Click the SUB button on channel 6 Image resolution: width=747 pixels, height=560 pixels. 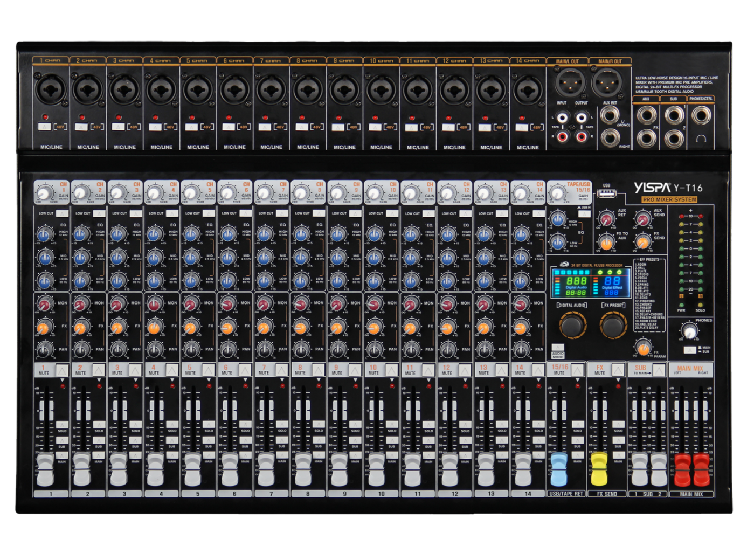click(x=245, y=440)
